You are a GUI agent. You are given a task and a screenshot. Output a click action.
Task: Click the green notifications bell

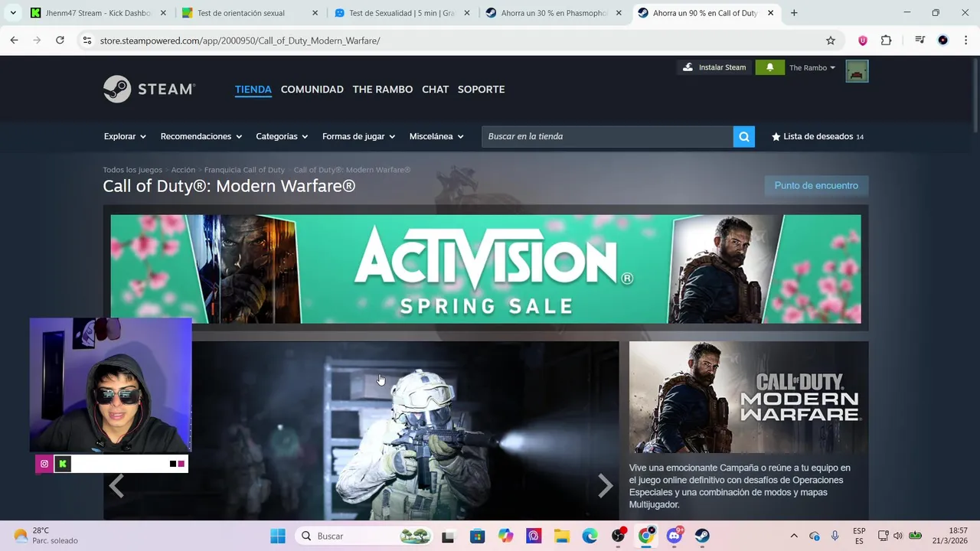point(769,67)
